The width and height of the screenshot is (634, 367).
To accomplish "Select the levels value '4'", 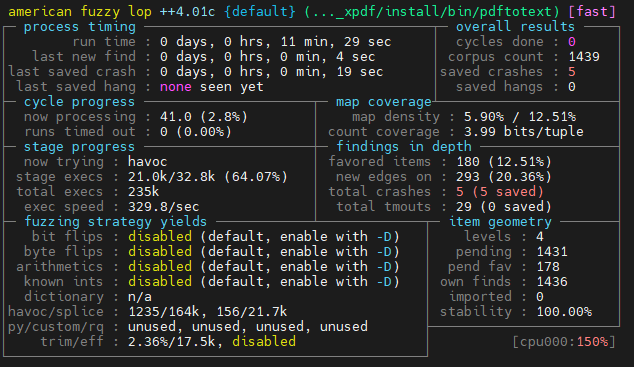I will 540,236.
